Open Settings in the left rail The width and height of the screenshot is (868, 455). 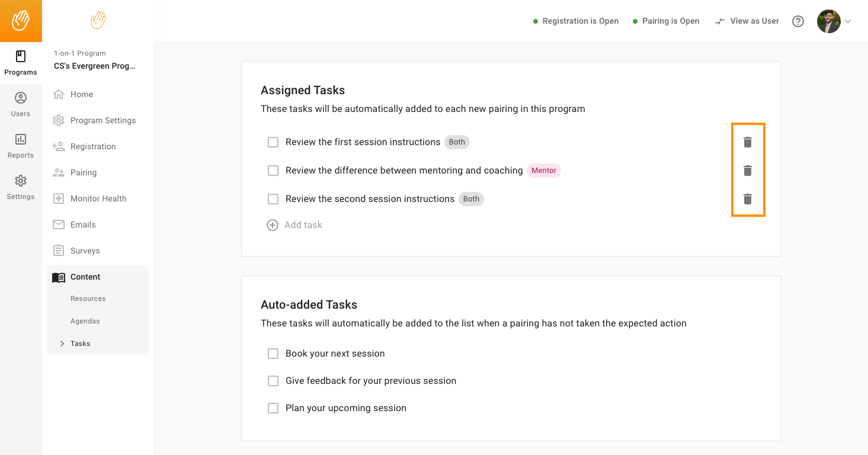(21, 187)
